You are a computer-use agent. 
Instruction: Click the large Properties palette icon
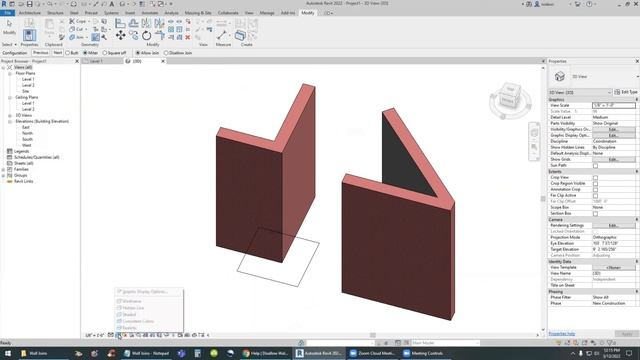point(29,35)
